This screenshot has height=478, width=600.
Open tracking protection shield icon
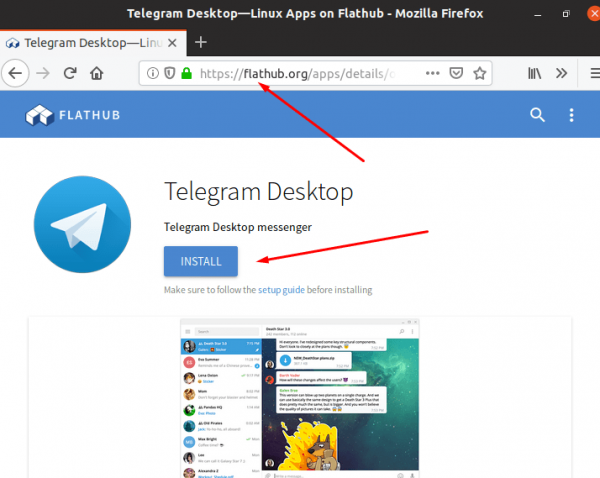[170, 73]
